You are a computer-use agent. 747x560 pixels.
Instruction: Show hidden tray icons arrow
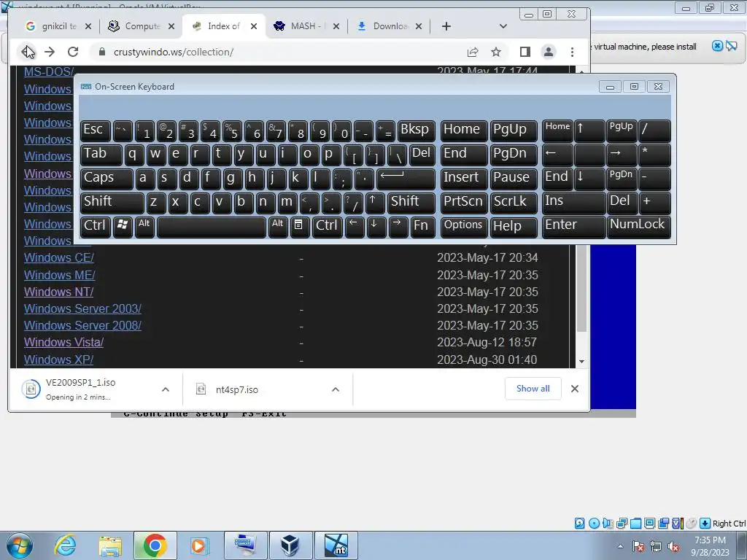click(620, 546)
